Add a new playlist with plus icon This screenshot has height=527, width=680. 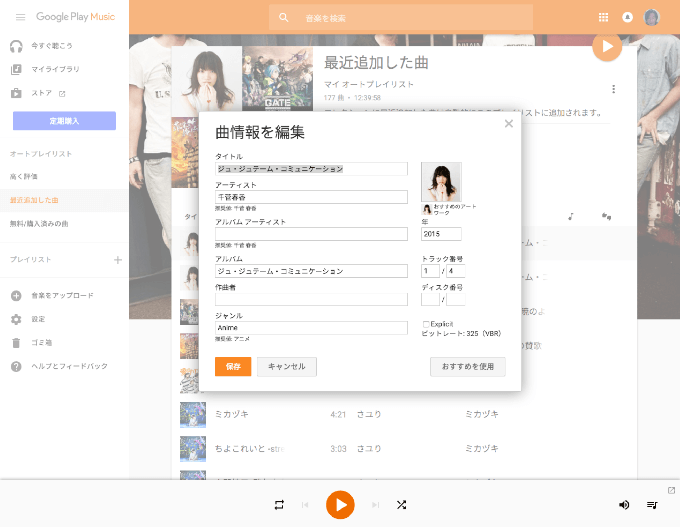coord(117,260)
